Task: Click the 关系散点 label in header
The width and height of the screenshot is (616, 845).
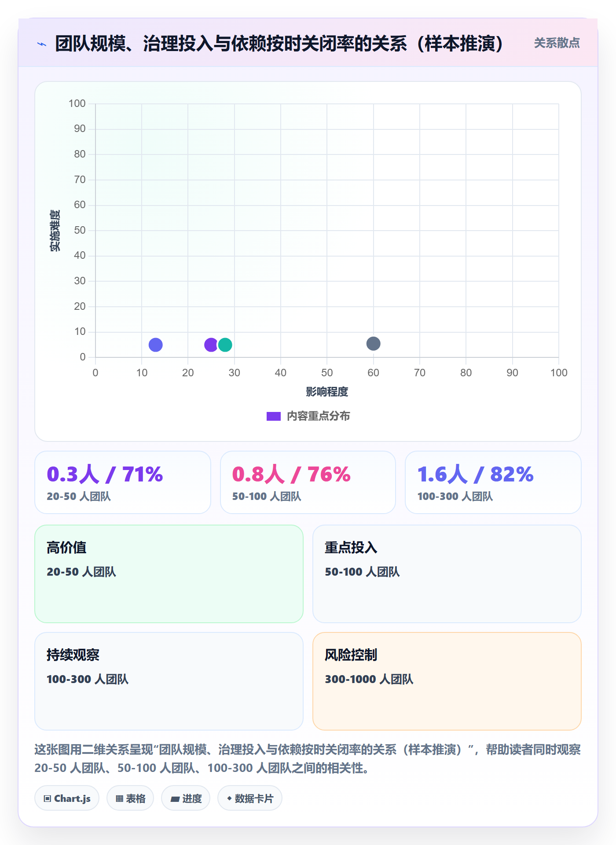Action: coord(557,43)
